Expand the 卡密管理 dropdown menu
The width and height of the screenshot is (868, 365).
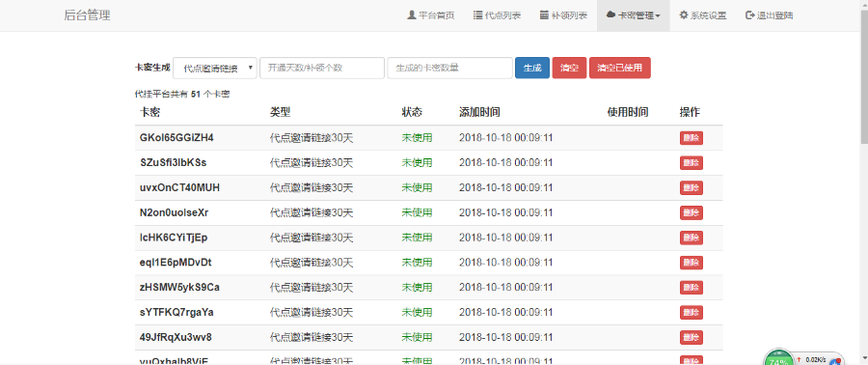634,15
